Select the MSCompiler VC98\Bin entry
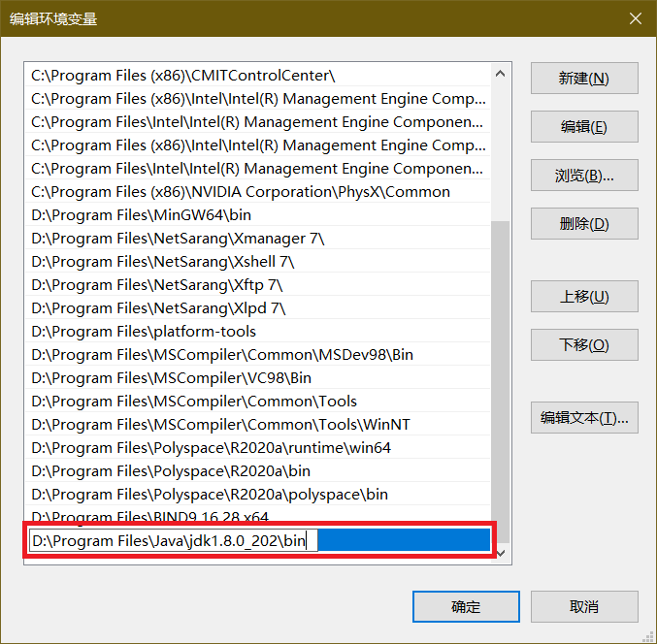This screenshot has height=644, width=657. (171, 378)
